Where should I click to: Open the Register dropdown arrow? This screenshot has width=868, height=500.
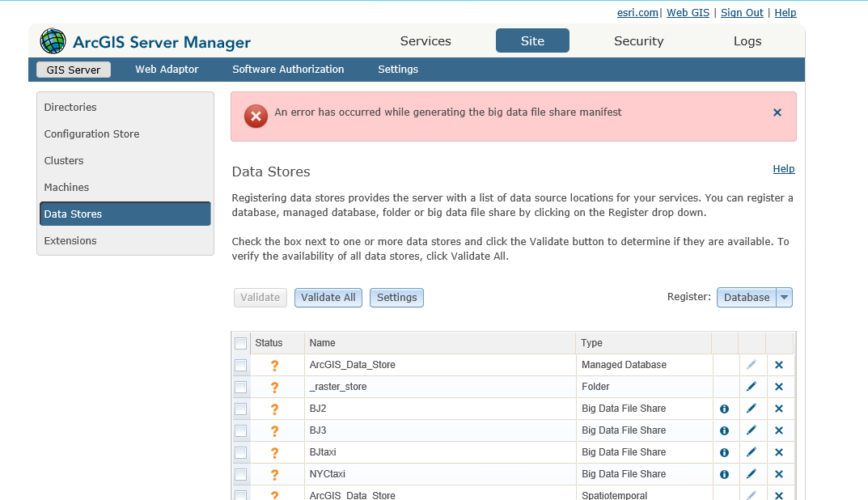[x=785, y=298]
